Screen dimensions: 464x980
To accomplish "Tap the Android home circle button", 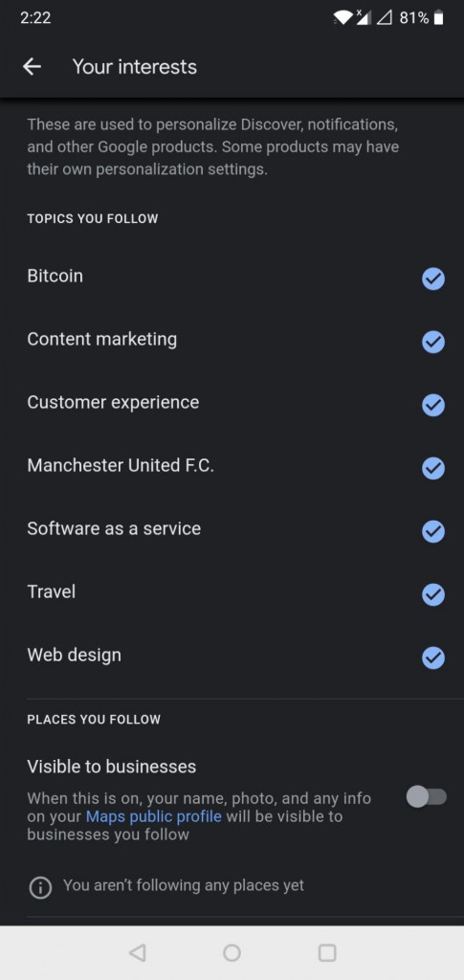I will [232, 952].
